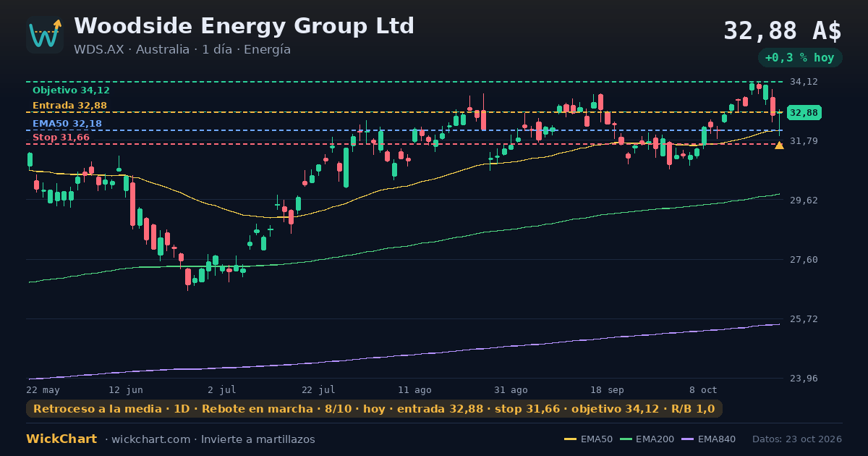The image size is (868, 456).
Task: Click the 2 jul date label
Action: (x=222, y=389)
